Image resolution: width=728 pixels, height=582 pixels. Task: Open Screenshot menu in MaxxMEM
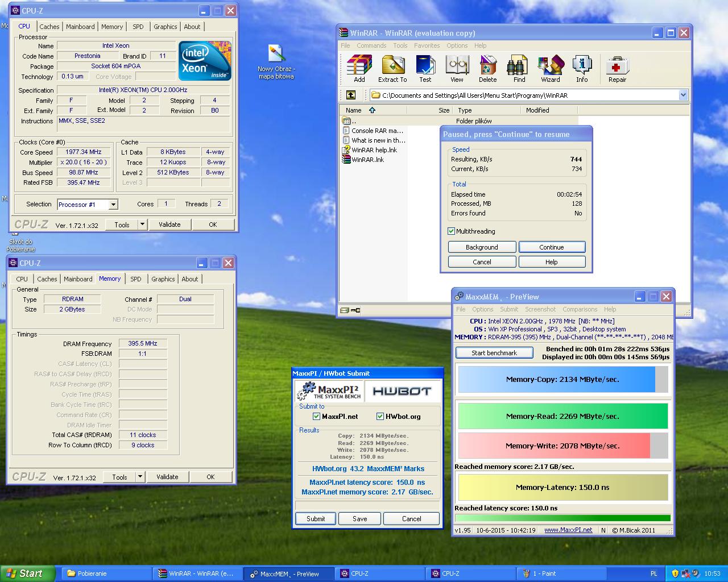pyautogui.click(x=540, y=309)
